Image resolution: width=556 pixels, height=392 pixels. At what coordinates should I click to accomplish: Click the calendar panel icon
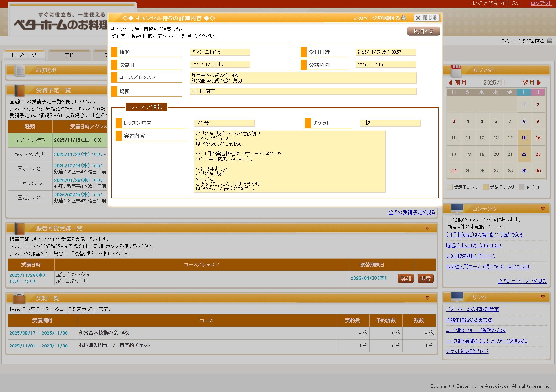coord(456,70)
